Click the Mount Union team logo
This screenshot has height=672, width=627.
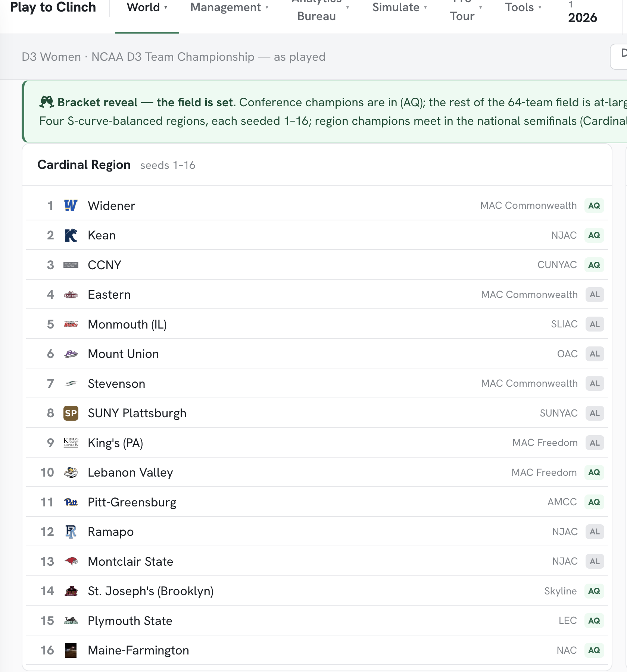[x=71, y=354]
